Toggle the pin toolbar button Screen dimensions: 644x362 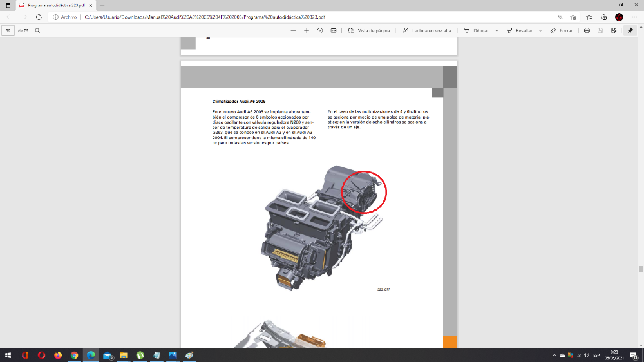630,31
